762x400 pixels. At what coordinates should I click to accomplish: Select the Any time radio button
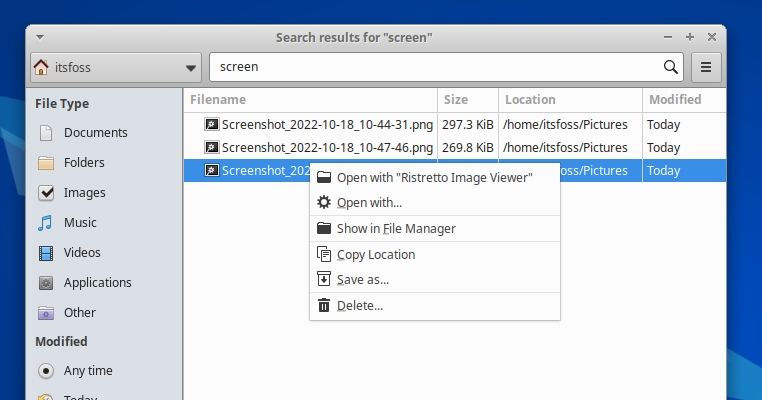(46, 371)
